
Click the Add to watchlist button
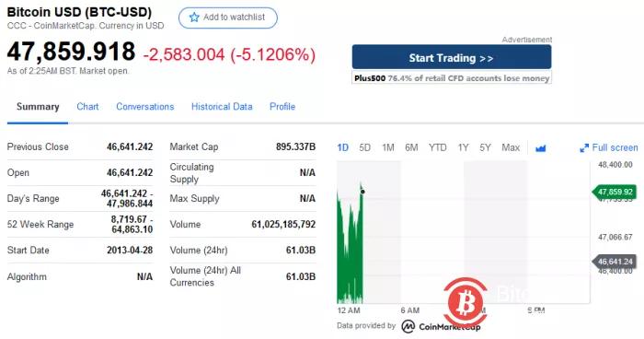tap(228, 18)
